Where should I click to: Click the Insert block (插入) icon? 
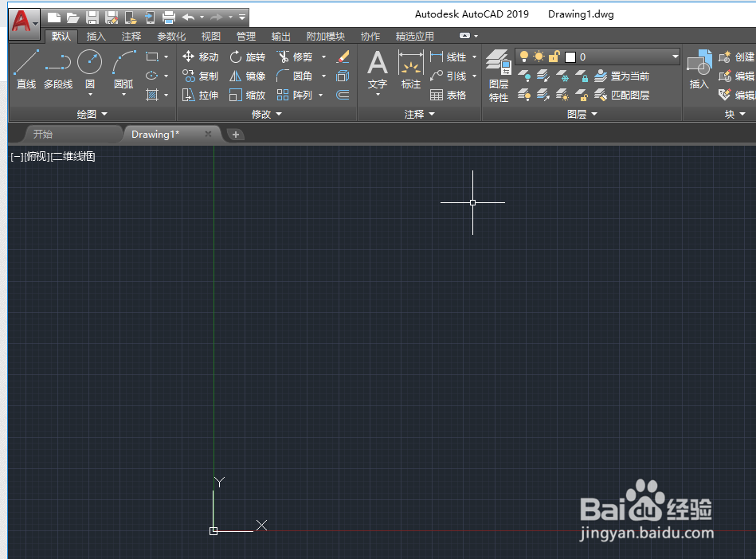[699, 70]
